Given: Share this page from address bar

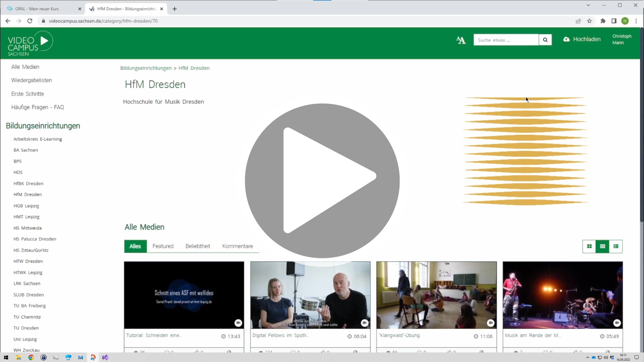Looking at the screenshot, I should coord(578,21).
